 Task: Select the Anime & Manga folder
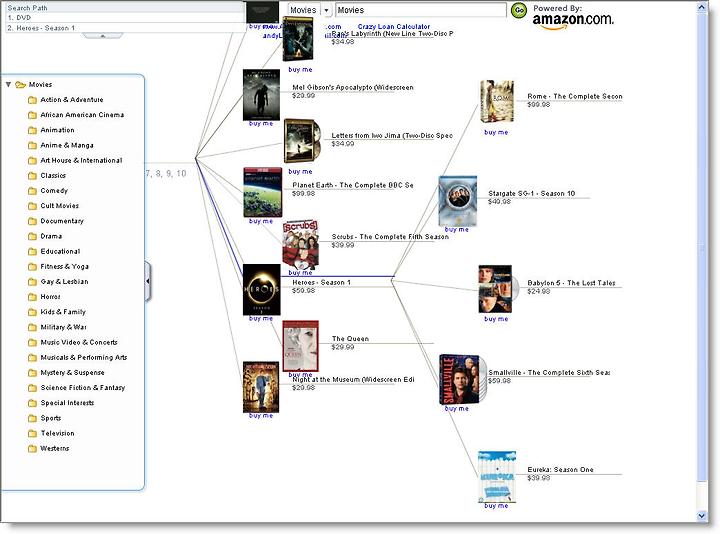point(61,145)
